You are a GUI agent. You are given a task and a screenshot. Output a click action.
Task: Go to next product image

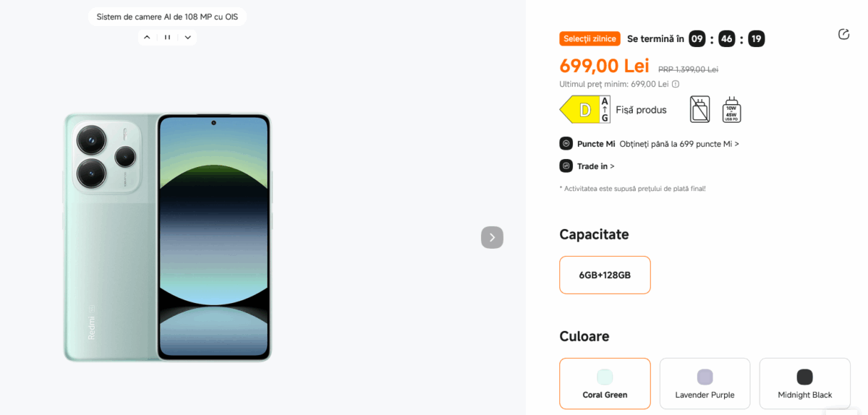pos(492,237)
